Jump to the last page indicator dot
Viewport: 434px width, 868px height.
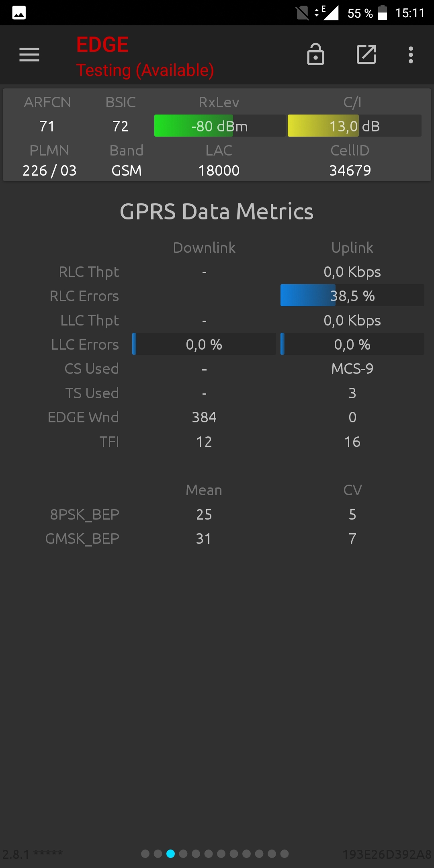[285, 854]
